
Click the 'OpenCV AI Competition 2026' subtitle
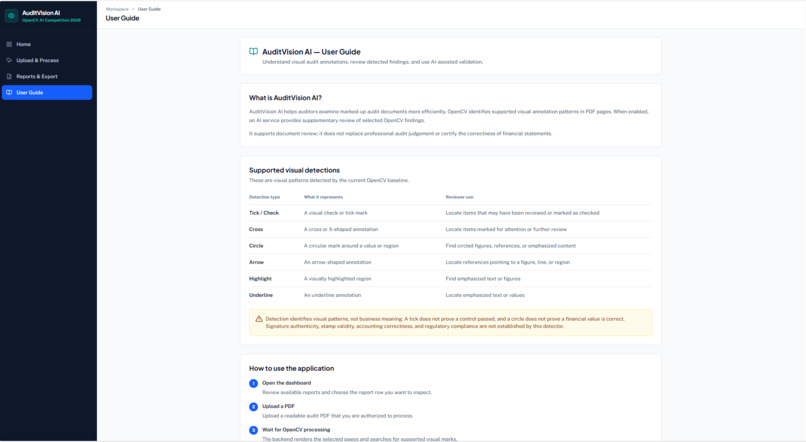[x=51, y=21]
